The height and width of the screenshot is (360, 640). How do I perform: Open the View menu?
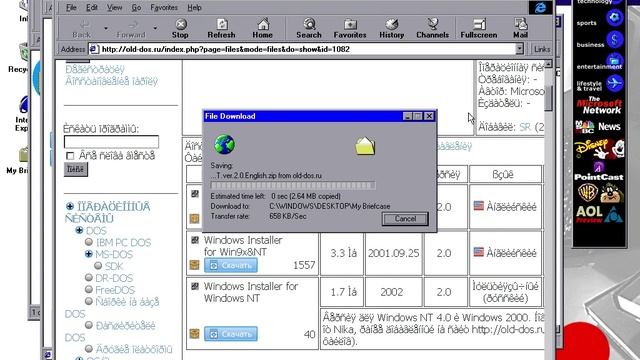(114, 7)
